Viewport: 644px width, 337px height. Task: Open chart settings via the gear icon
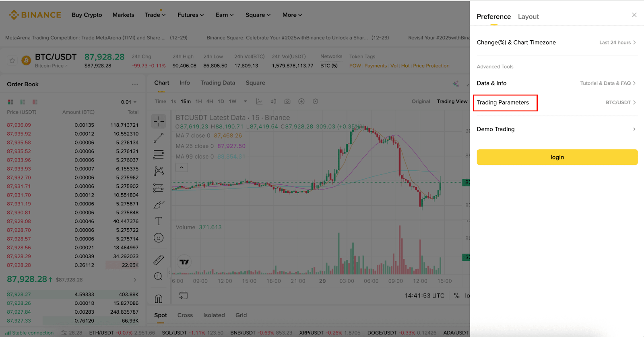coord(315,101)
